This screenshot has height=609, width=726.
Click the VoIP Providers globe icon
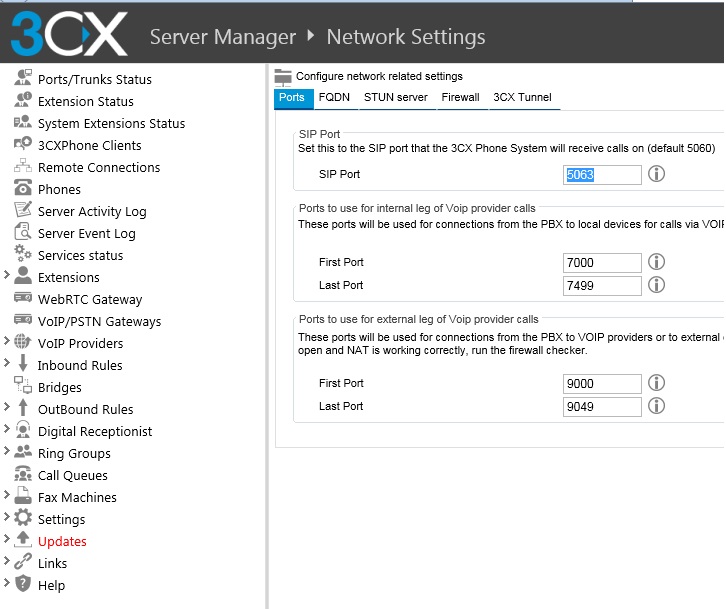point(23,341)
